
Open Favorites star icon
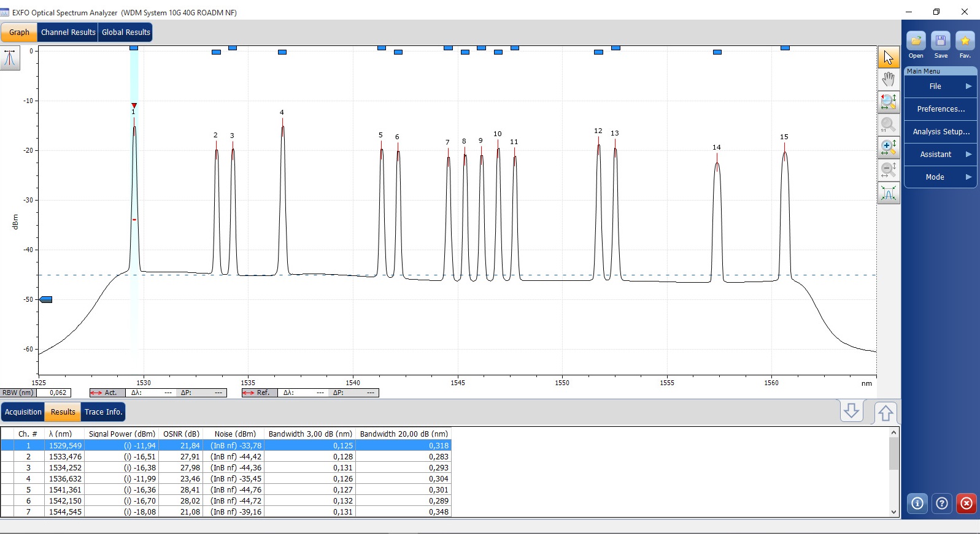[965, 42]
